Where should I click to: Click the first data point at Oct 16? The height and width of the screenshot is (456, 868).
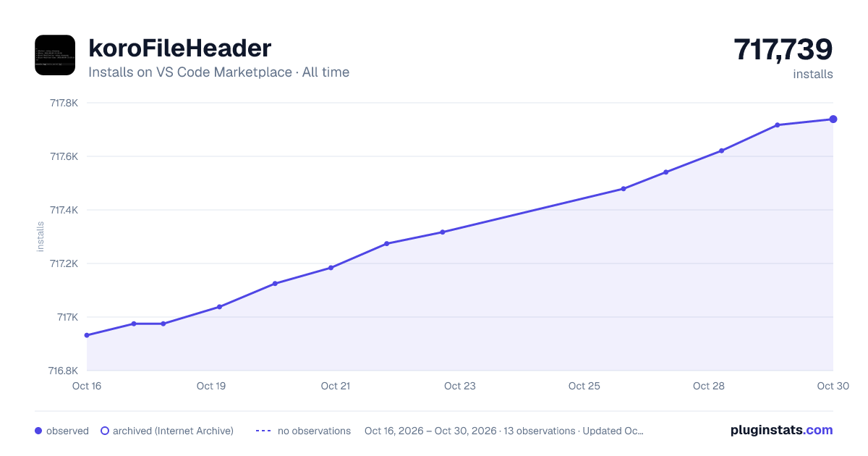click(x=87, y=335)
